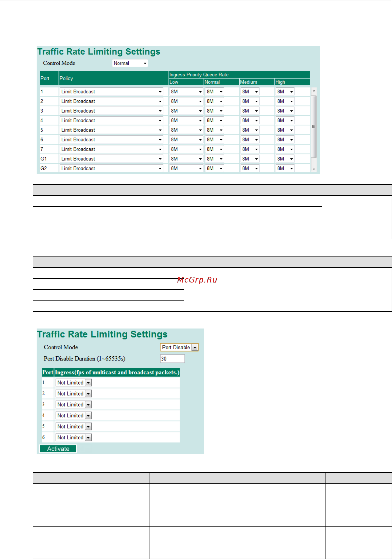Click the Normal column header in the rate table
This screenshot has height=559, width=392.
tap(221, 82)
